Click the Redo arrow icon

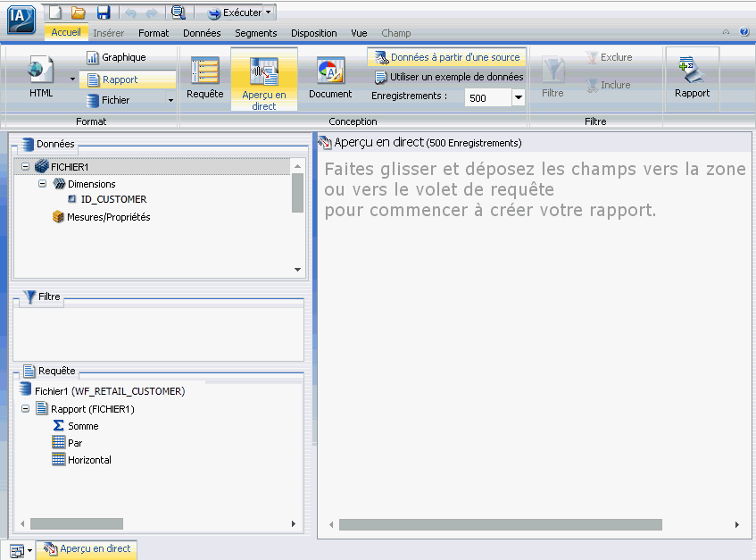(x=152, y=13)
